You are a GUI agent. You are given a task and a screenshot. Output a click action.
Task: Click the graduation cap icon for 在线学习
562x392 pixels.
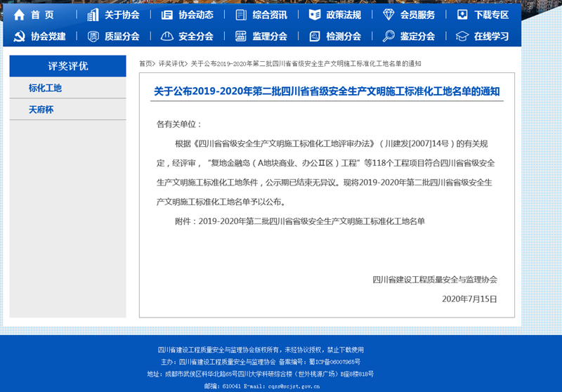(x=462, y=37)
